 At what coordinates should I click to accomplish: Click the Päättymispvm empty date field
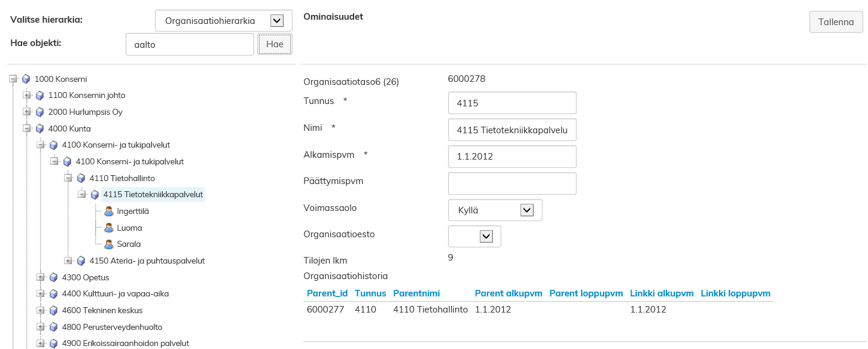pos(511,183)
